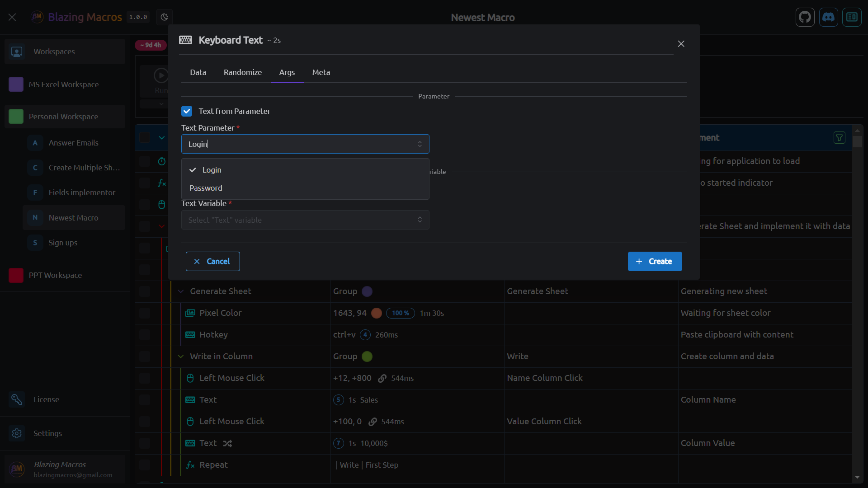Screen dimensions: 868x488
Task: Click the Generate Sheet purple group color
Action: tap(367, 291)
